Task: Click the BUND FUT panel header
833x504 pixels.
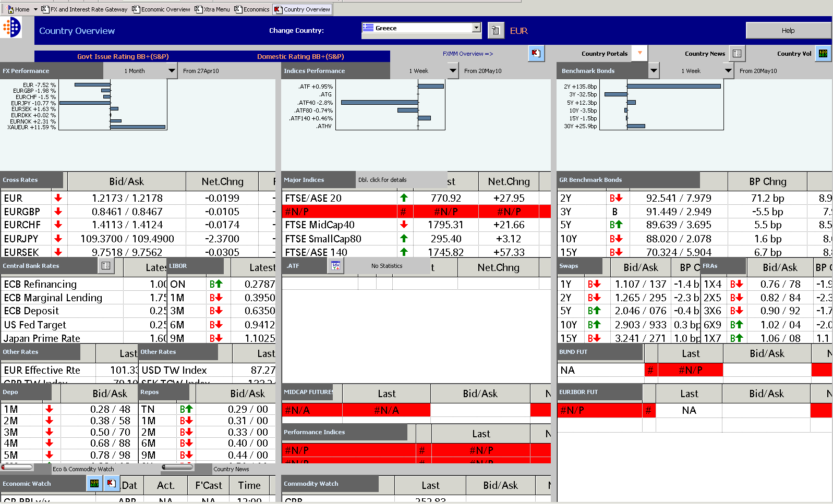Action: click(x=600, y=352)
